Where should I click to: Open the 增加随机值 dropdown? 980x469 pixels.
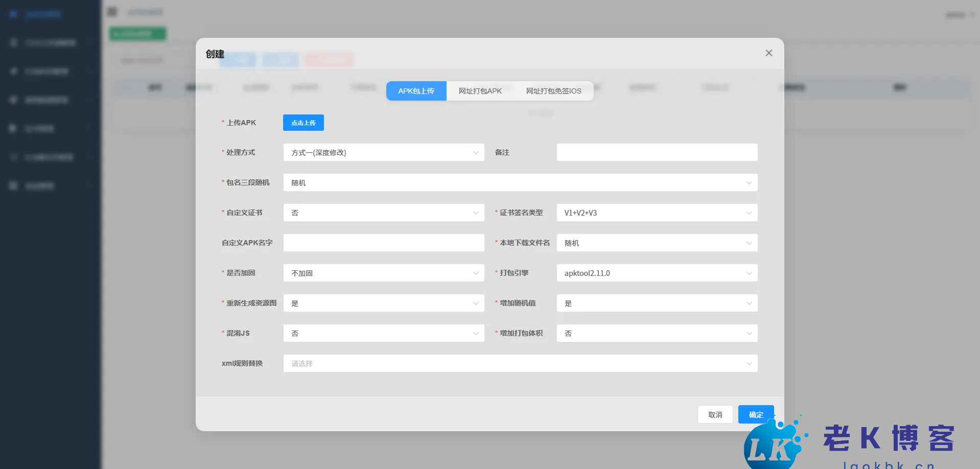tap(657, 303)
